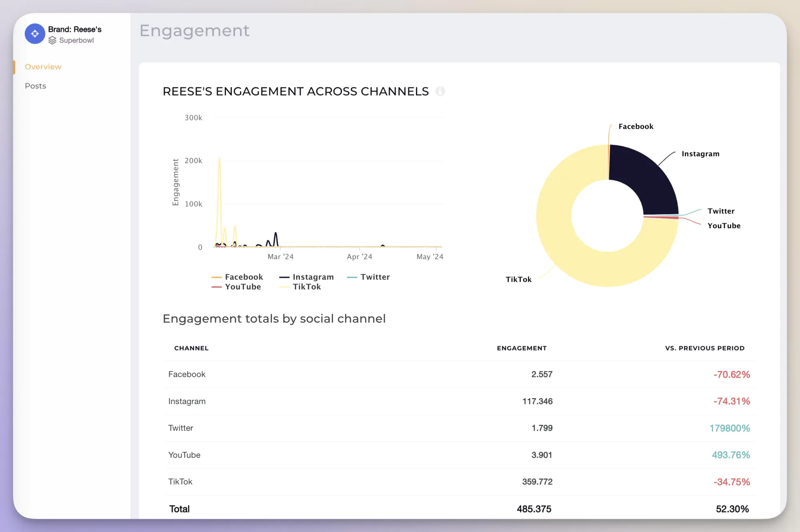Image resolution: width=800 pixels, height=532 pixels.
Task: Click Instagram engagement value 117.346
Action: [x=537, y=401]
